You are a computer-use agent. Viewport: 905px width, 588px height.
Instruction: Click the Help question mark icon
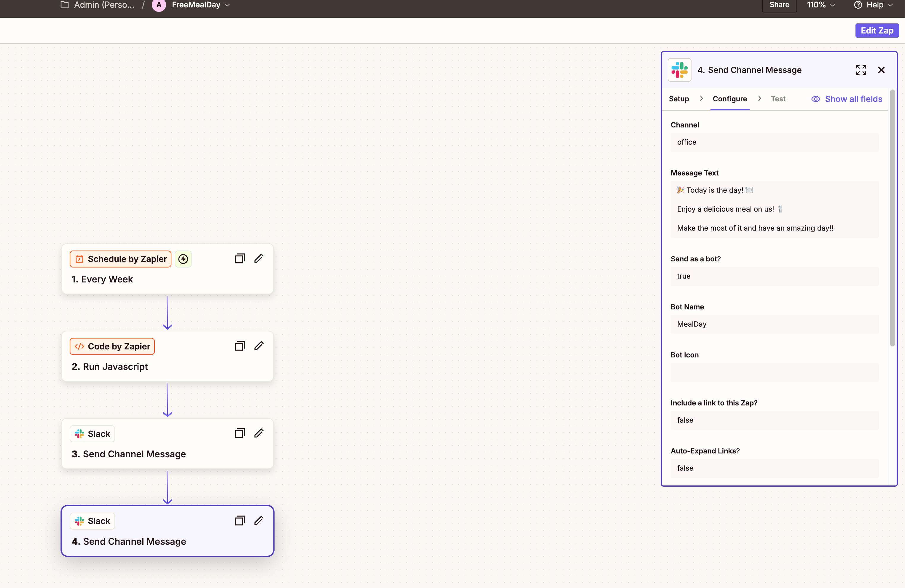click(x=858, y=5)
